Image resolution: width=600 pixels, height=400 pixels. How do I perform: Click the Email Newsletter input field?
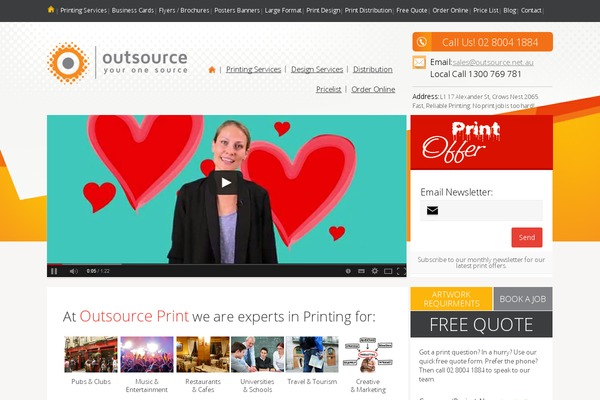pos(481,211)
